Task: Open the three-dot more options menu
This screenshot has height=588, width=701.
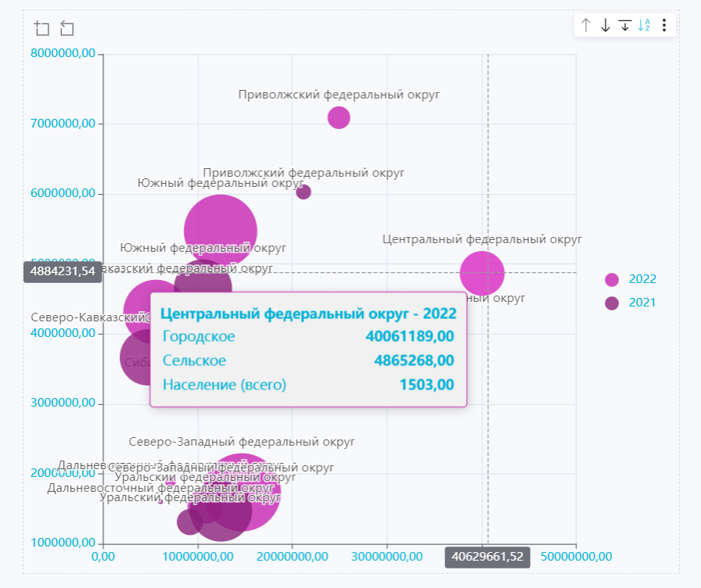Action: [664, 25]
